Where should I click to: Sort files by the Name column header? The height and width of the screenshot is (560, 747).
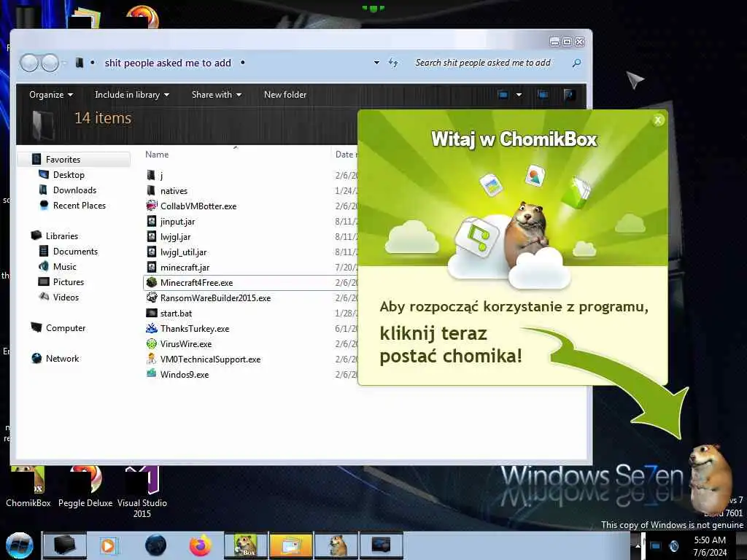pyautogui.click(x=157, y=155)
